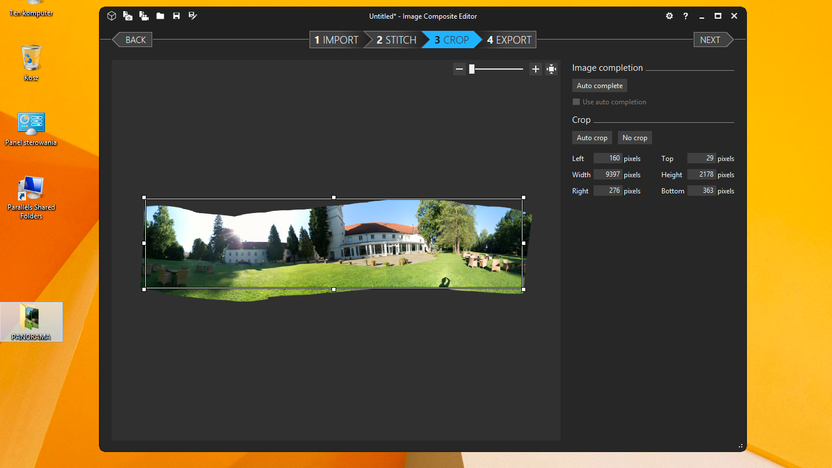Click the zoom slider handle

(x=472, y=69)
